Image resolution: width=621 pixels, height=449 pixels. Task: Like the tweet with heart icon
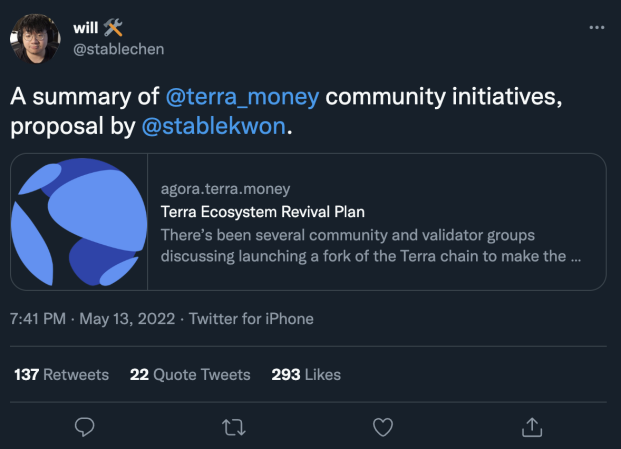tap(383, 427)
